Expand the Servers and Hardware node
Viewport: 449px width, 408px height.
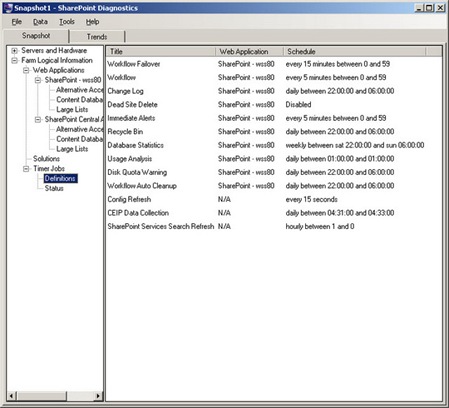point(14,51)
